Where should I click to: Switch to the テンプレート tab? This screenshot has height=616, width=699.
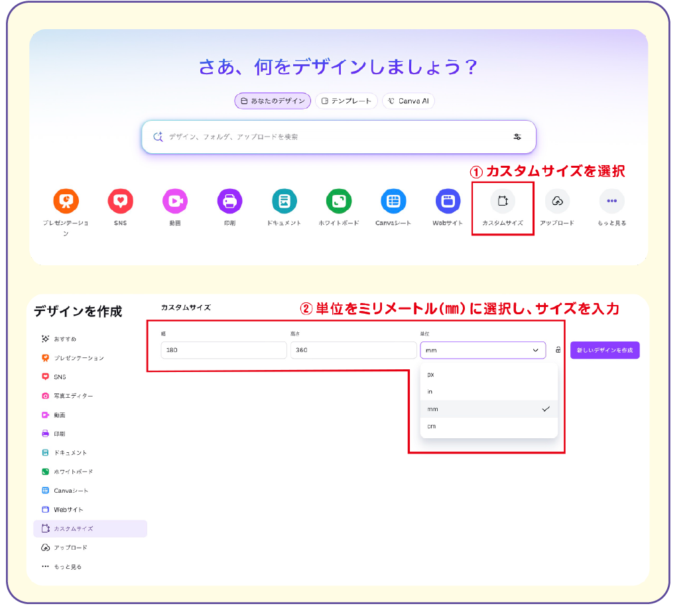click(346, 101)
